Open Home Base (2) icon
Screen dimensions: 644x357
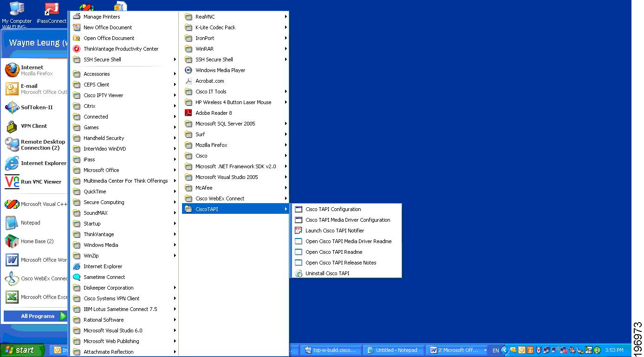click(12, 241)
